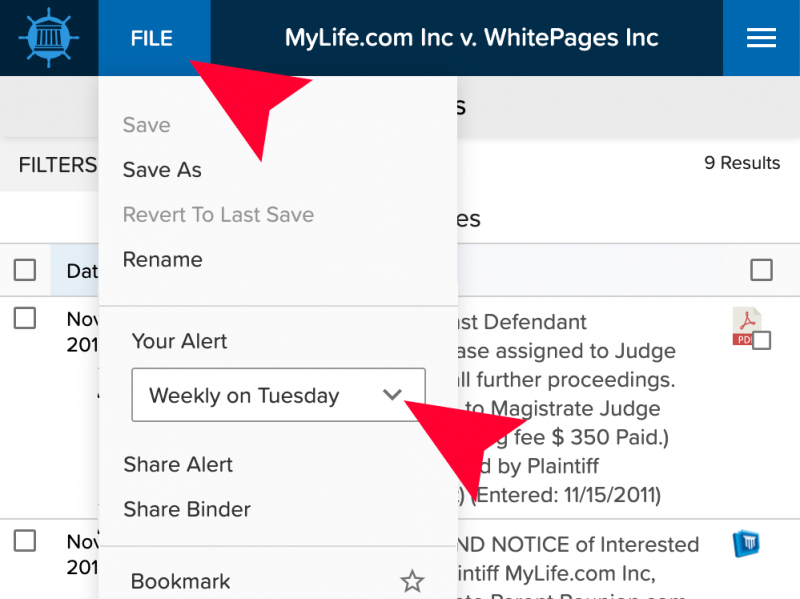The image size is (800, 599).
Task: Select Rename in the File menu
Action: [x=162, y=259]
